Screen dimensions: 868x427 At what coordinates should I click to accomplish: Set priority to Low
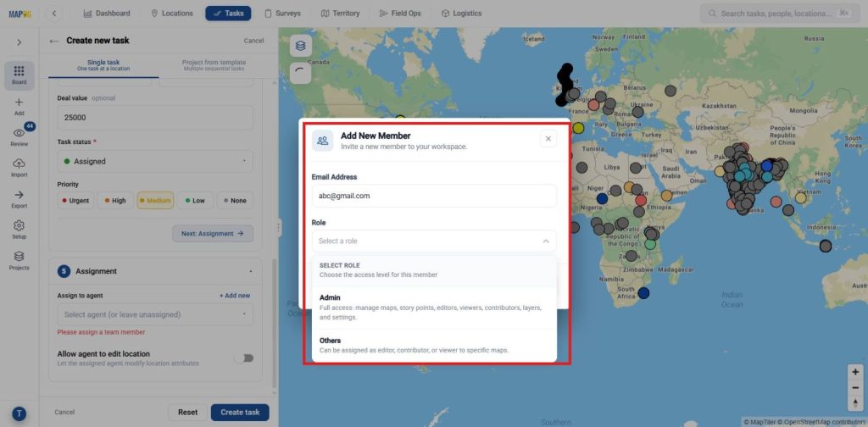click(196, 200)
